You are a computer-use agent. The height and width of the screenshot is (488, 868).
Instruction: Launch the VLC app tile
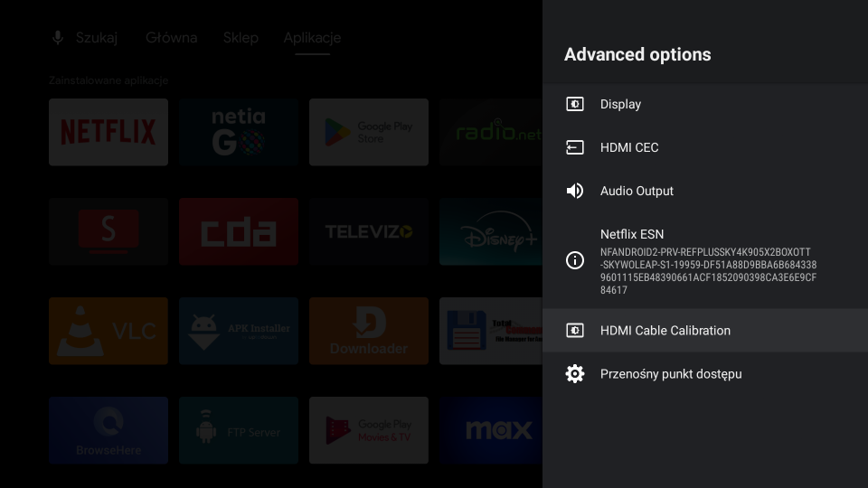[108, 331]
